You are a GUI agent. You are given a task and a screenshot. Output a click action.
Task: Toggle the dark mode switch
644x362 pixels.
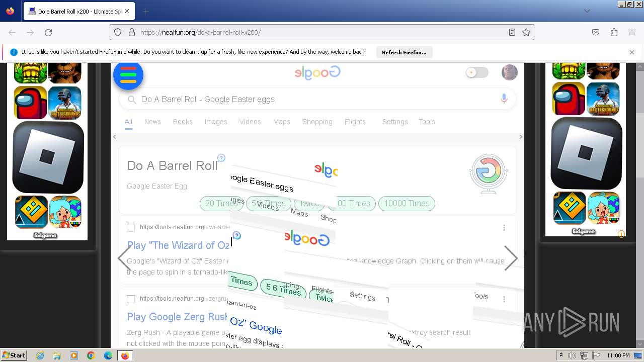(x=476, y=72)
